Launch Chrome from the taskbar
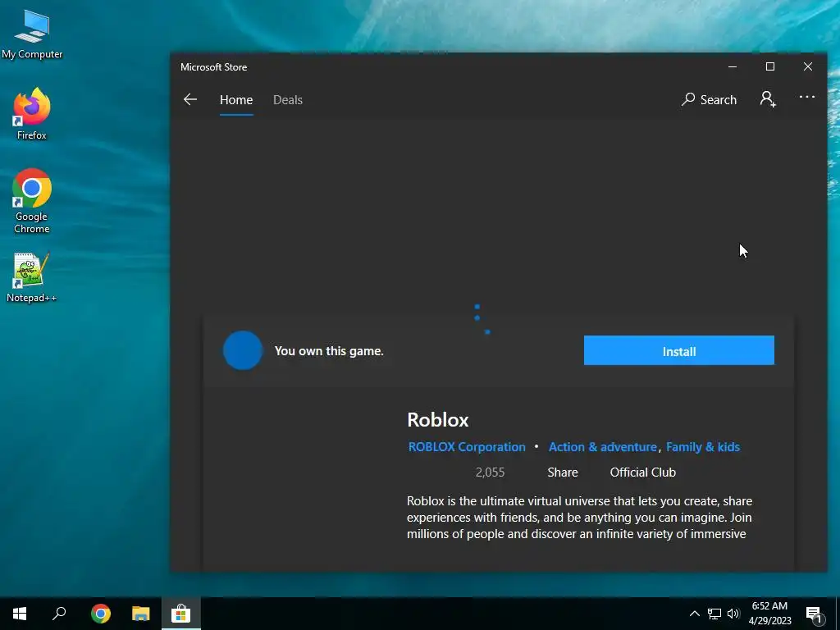 (x=101, y=614)
